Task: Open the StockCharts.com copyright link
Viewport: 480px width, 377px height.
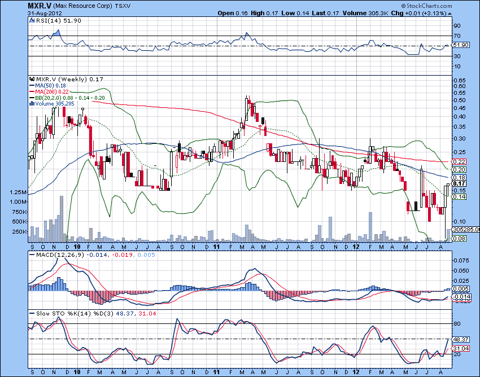Action: click(426, 6)
